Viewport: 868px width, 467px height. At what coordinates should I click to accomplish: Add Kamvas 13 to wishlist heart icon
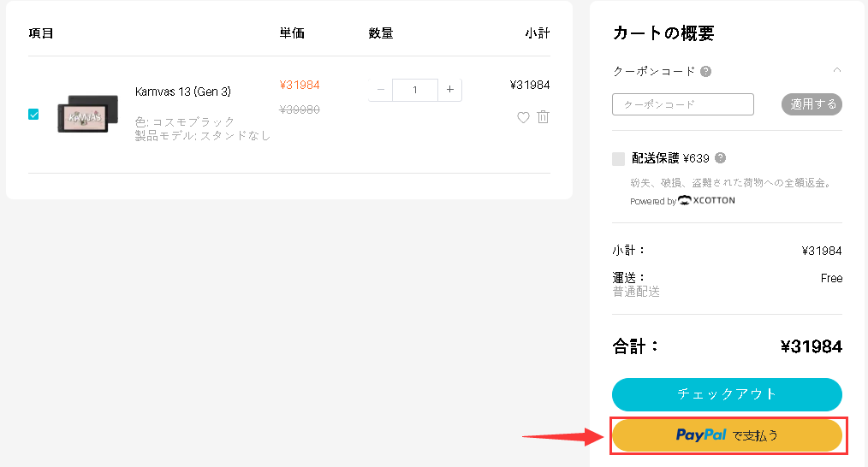[523, 117]
